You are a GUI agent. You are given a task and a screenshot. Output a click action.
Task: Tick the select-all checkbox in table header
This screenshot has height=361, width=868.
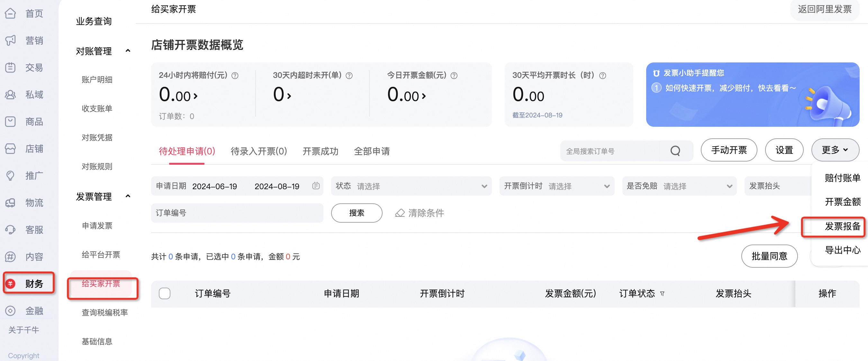click(x=164, y=293)
